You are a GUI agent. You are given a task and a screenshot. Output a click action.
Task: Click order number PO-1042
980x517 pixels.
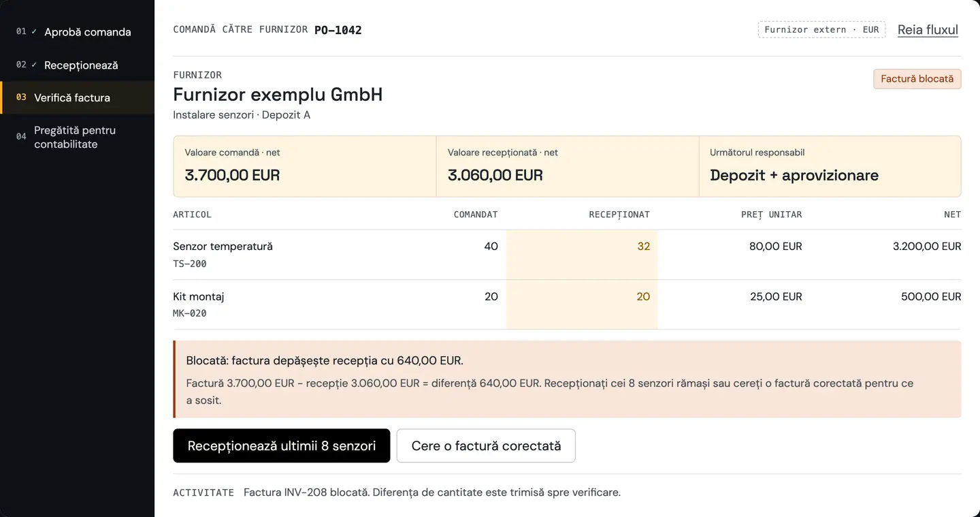(x=338, y=30)
